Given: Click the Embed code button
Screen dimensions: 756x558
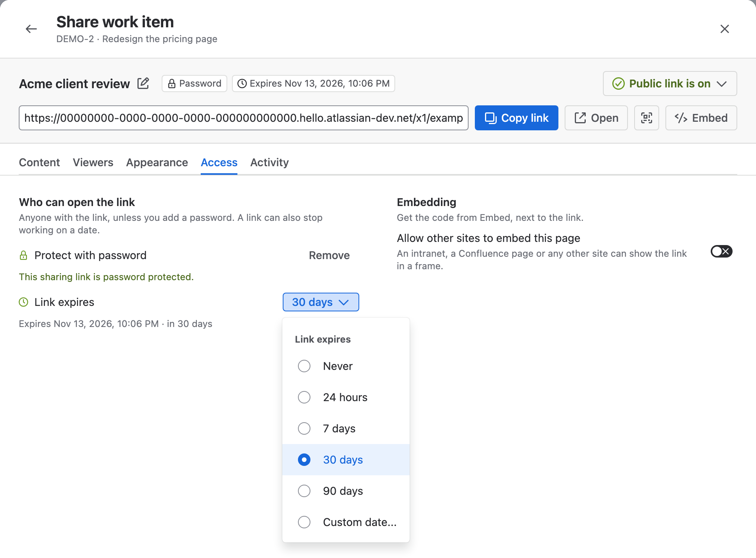Looking at the screenshot, I should (701, 118).
